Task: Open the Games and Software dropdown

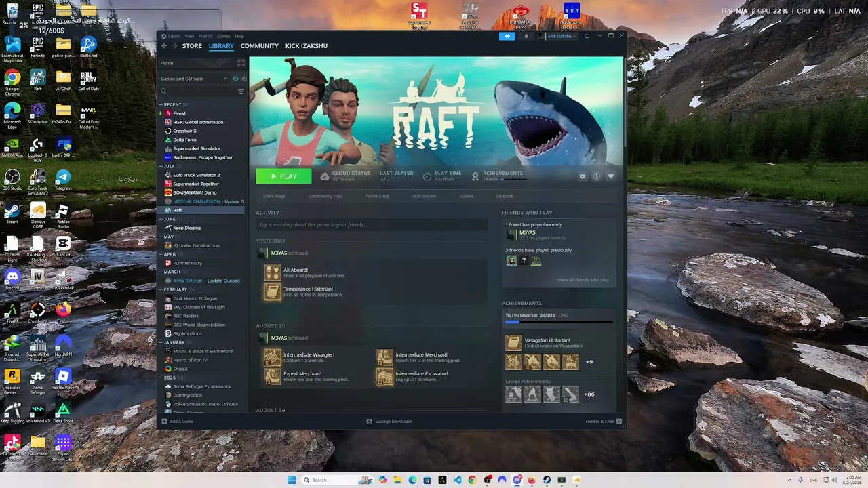Action: click(194, 79)
